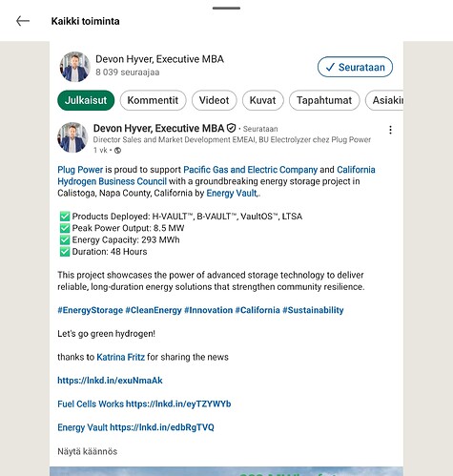Click the Peak Power Output: 8.5 MW line
453x476 pixels.
tap(122, 228)
